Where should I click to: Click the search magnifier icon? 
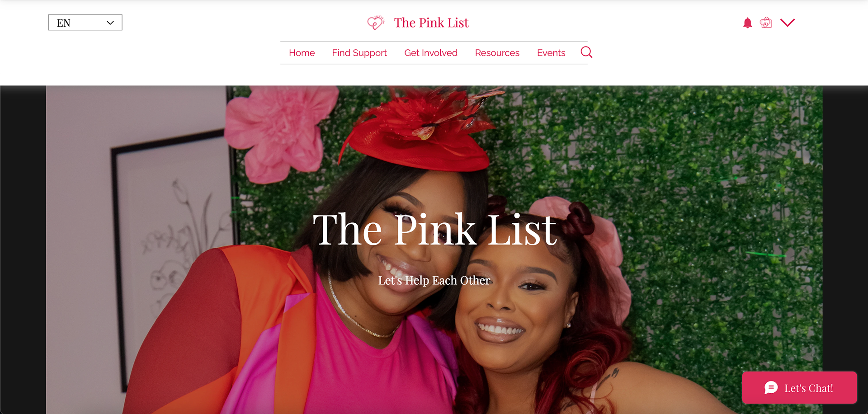[586, 52]
